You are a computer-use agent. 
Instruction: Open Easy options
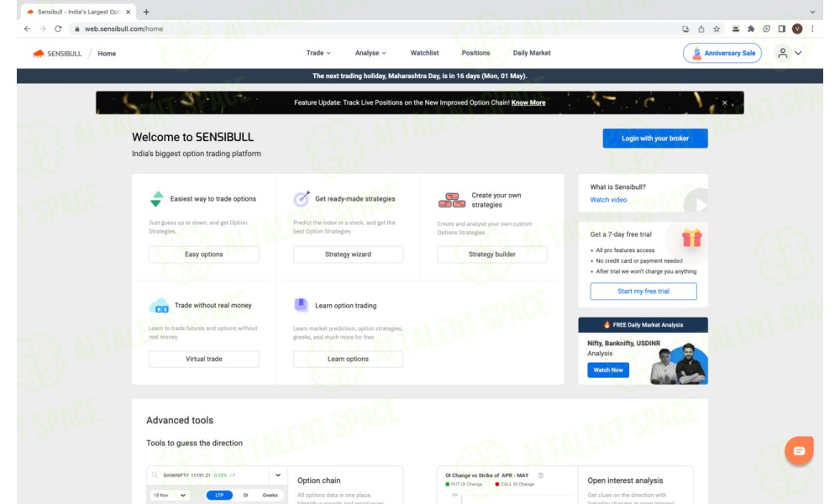(x=203, y=255)
